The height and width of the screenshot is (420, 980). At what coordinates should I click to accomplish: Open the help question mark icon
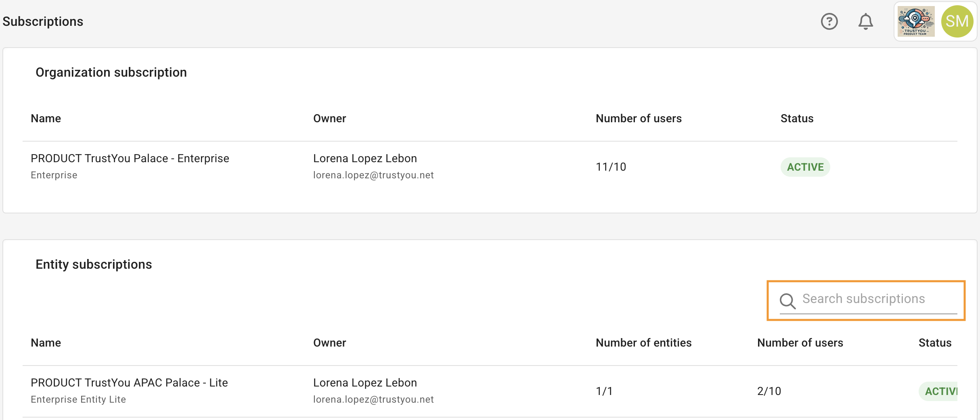[829, 21]
